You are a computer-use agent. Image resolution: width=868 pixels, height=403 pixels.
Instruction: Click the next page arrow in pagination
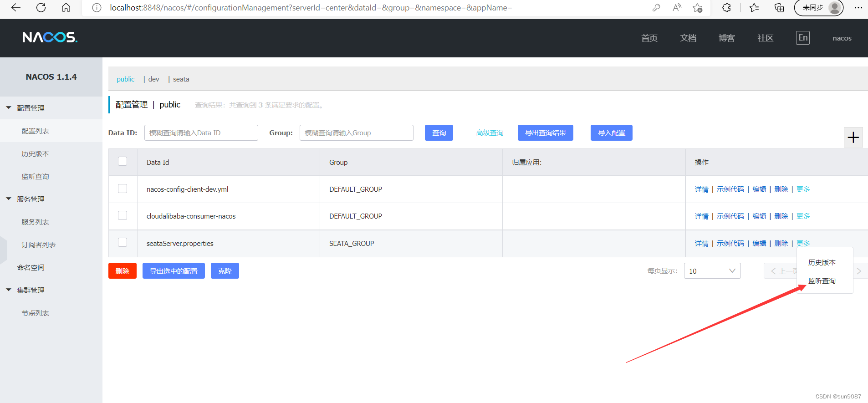coord(859,271)
